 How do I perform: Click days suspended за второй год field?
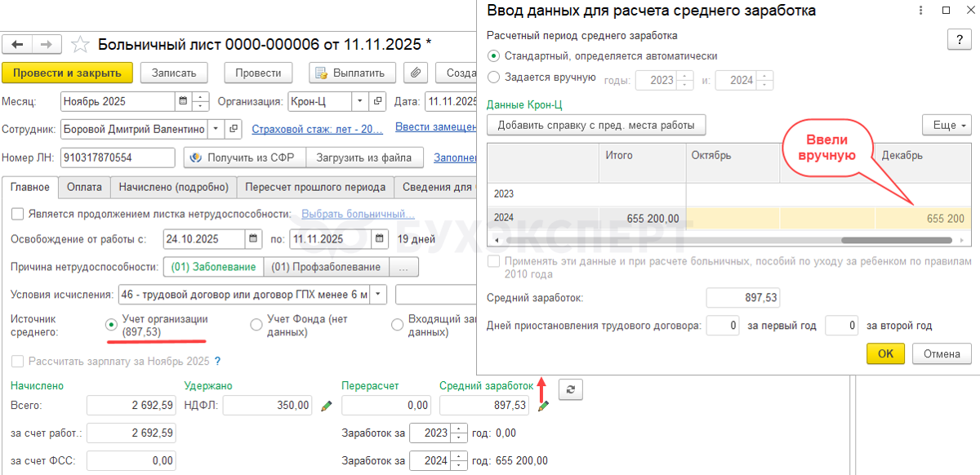[x=841, y=326]
